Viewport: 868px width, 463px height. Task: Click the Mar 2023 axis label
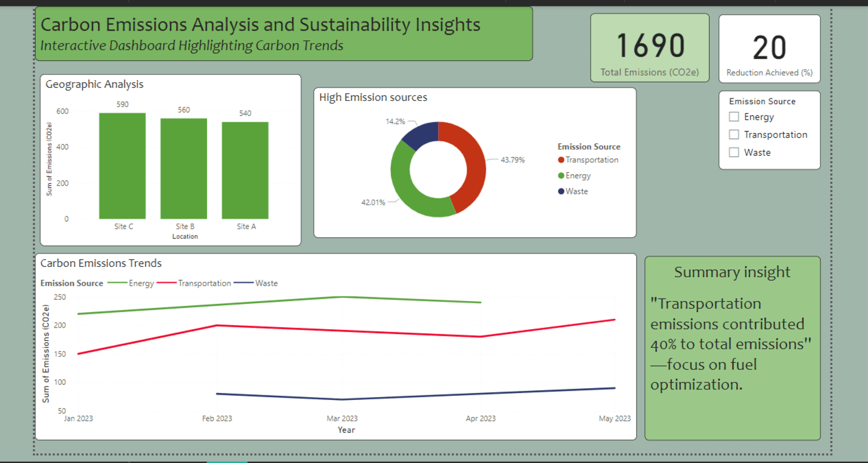342,418
